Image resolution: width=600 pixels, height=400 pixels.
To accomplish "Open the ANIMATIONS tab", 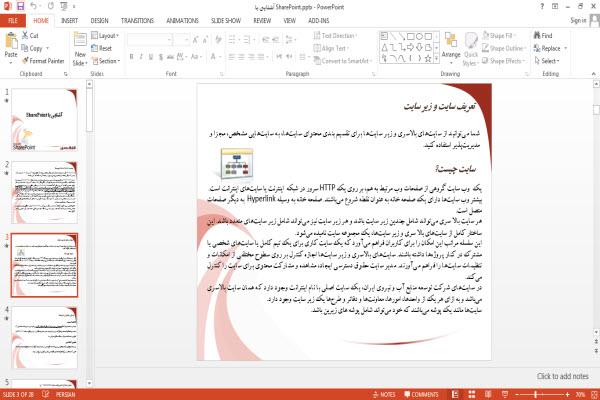I will point(182,21).
